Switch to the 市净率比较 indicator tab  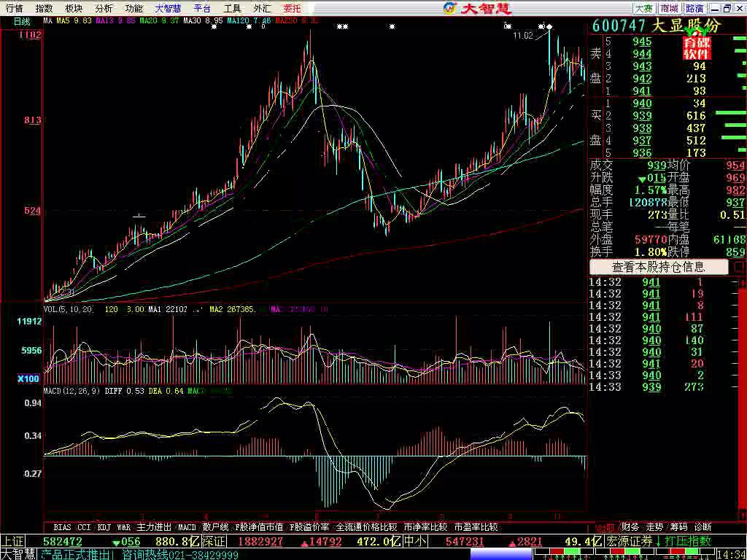(425, 527)
